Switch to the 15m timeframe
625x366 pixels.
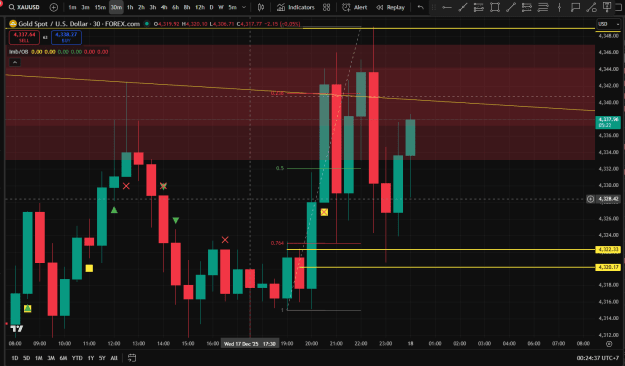tap(100, 7)
